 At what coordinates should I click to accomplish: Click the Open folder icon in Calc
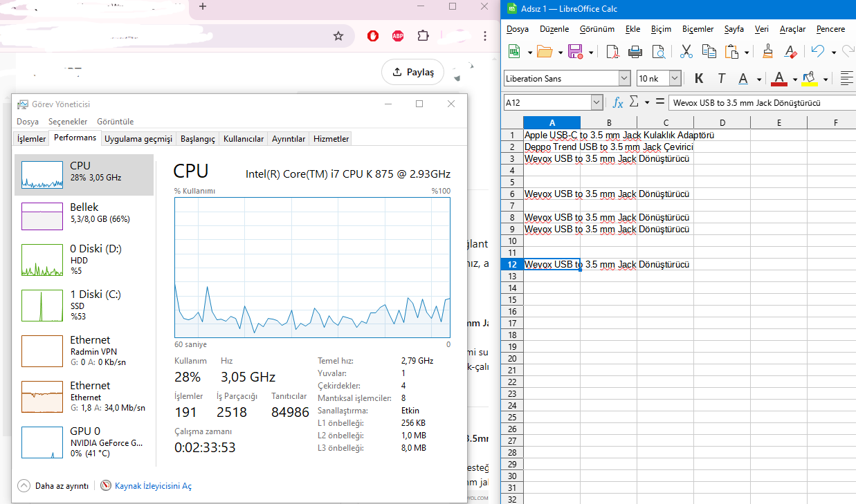pos(545,51)
